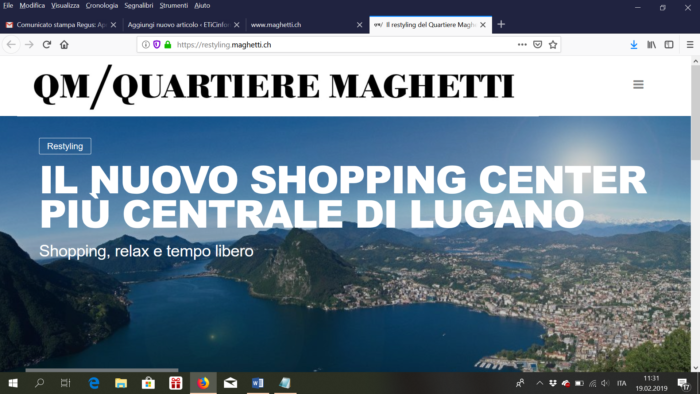View tracking protection shield info
Screen dimensions: 700x394
157,45
